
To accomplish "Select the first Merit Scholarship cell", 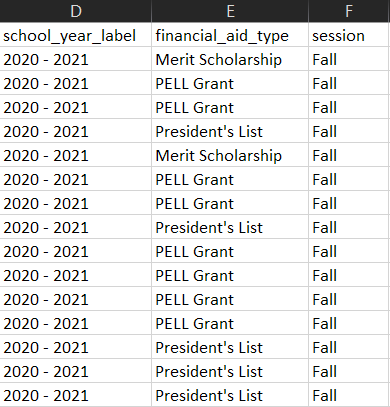I will (230, 59).
